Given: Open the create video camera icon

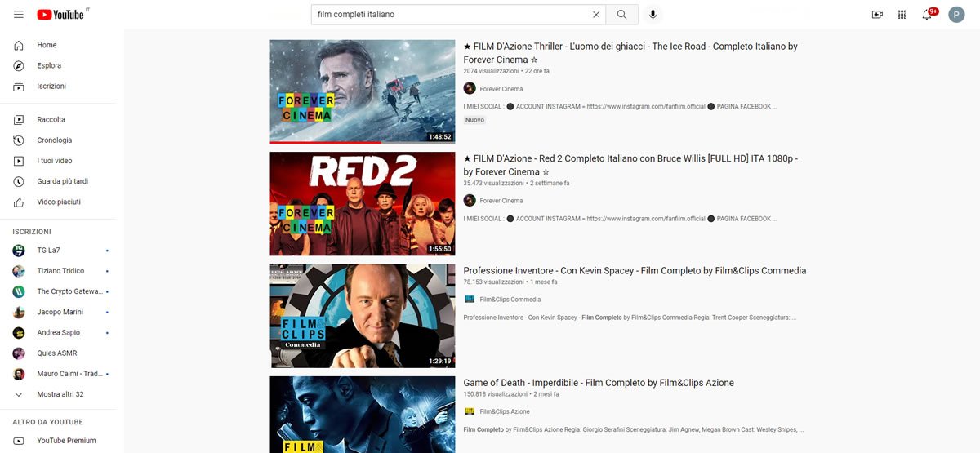Looking at the screenshot, I should (877, 15).
